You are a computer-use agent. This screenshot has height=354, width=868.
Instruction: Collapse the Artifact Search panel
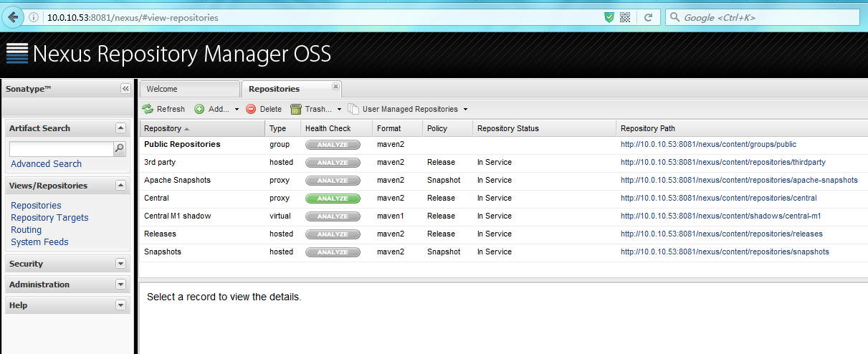[x=120, y=128]
